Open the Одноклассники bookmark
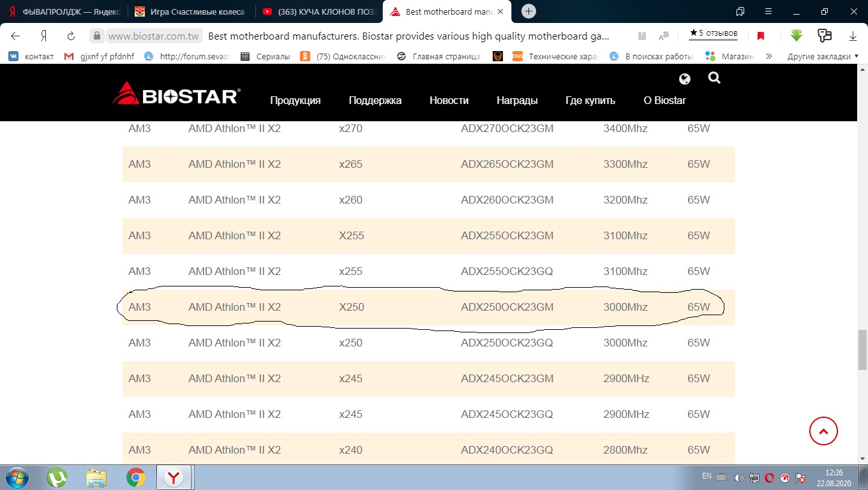 click(x=343, y=56)
